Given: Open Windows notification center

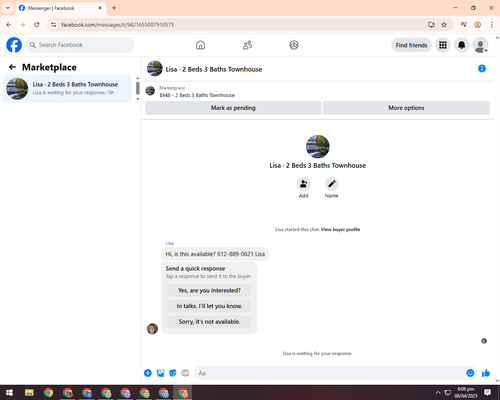Looking at the screenshot, I should click(488, 393).
